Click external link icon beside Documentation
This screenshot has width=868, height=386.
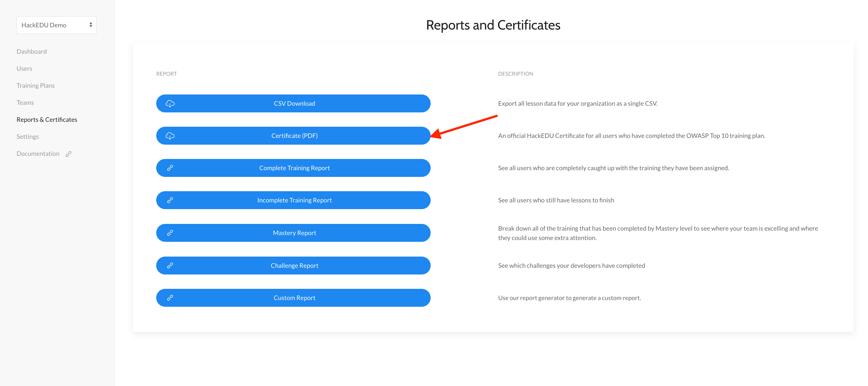pos(68,154)
